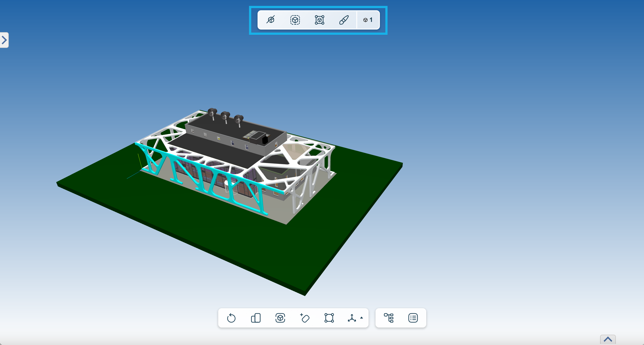Select the three-axis tool icon
Image resolution: width=644 pixels, height=345 pixels.
352,318
